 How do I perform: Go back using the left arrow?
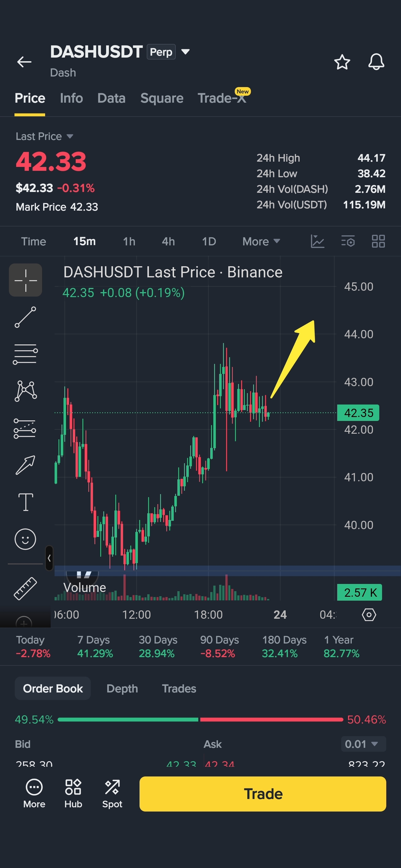pos(24,62)
